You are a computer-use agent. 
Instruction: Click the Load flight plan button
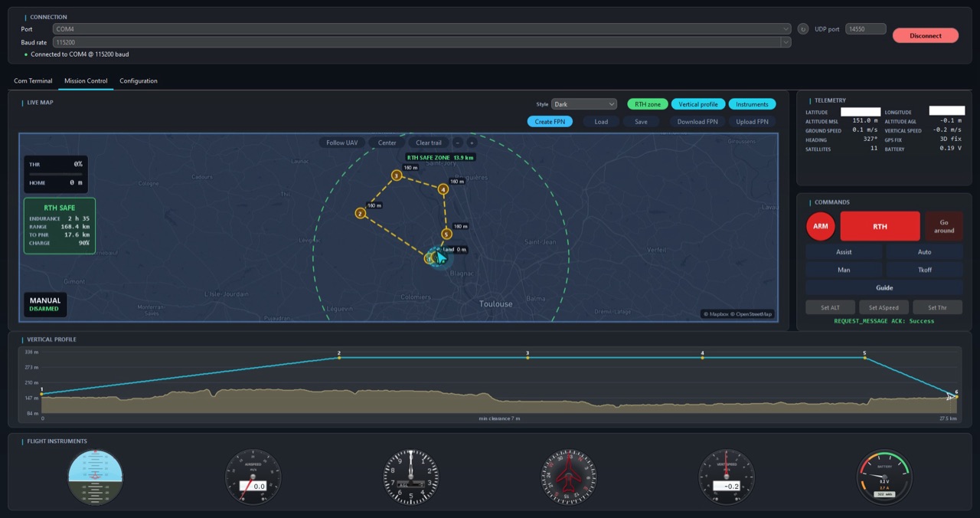click(x=601, y=121)
